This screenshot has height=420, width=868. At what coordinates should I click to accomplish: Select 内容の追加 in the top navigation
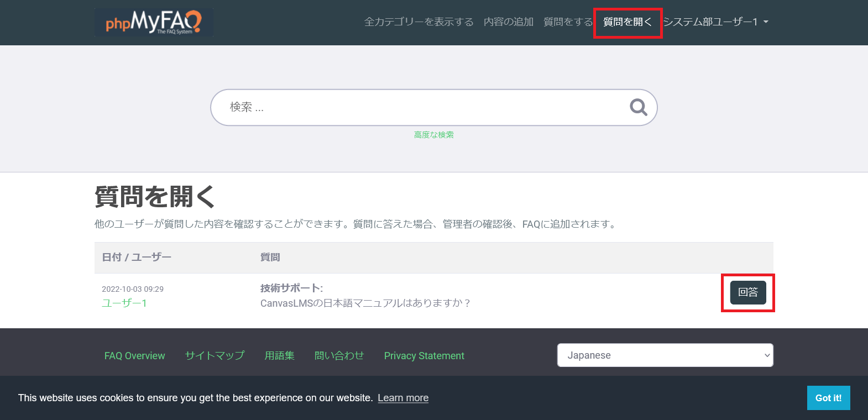pos(508,22)
